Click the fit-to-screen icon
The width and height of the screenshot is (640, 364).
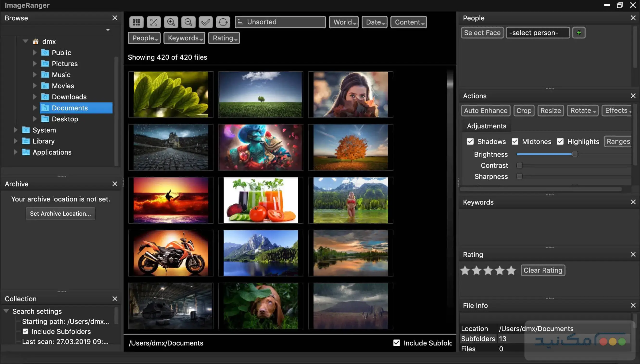click(x=154, y=22)
